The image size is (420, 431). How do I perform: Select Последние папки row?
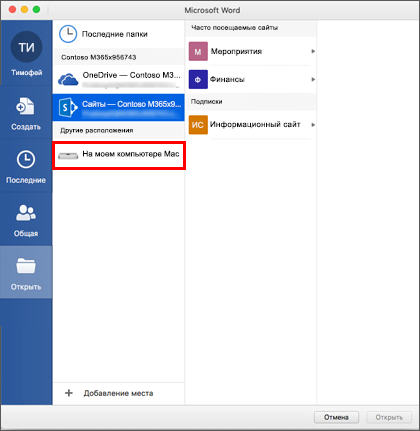point(118,34)
